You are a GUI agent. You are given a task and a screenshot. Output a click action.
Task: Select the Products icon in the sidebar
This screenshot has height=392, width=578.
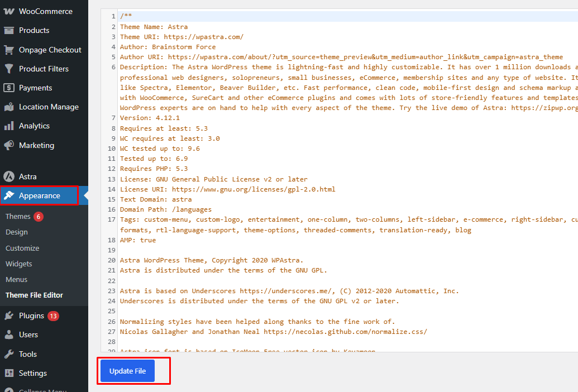point(10,30)
